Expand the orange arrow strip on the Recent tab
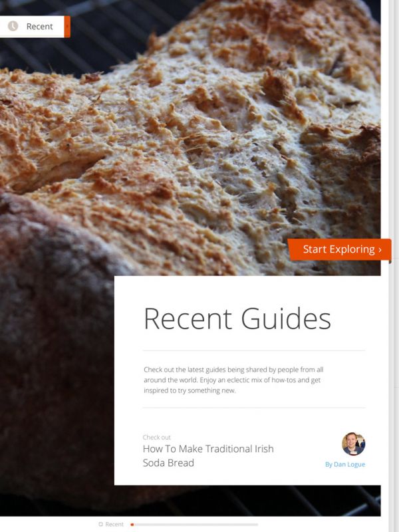The width and height of the screenshot is (399, 532). [67, 27]
